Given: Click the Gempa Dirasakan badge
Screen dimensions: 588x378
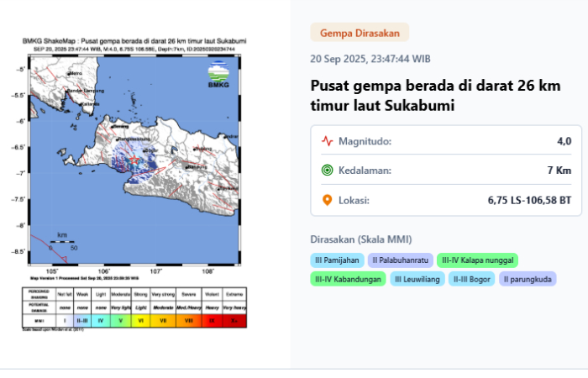Looking at the screenshot, I should pyautogui.click(x=360, y=33).
